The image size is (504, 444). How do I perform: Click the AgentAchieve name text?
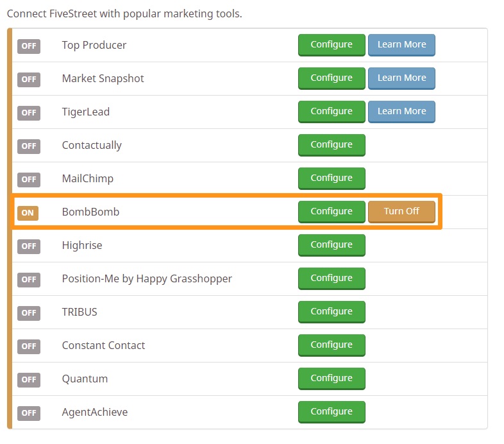click(95, 412)
